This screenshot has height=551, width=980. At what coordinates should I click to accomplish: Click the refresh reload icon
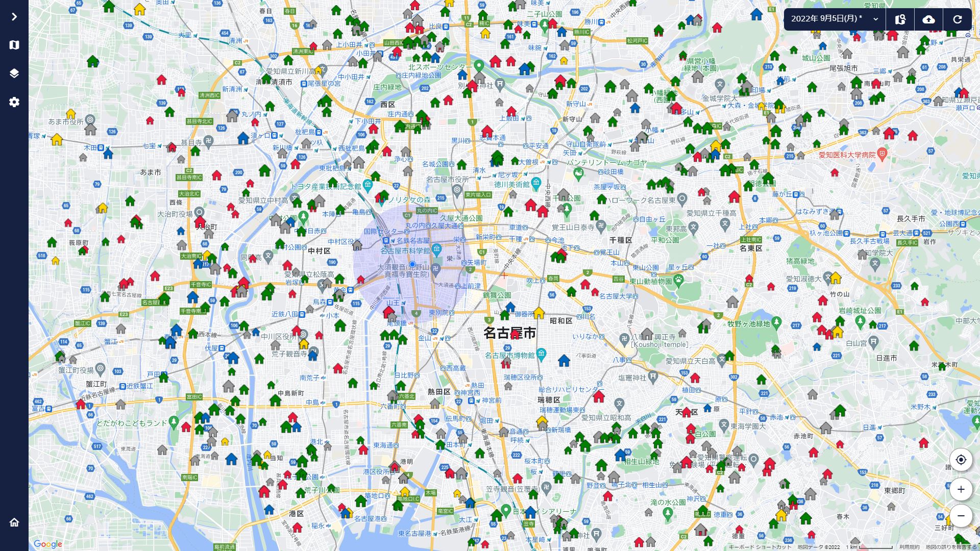pyautogui.click(x=957, y=19)
